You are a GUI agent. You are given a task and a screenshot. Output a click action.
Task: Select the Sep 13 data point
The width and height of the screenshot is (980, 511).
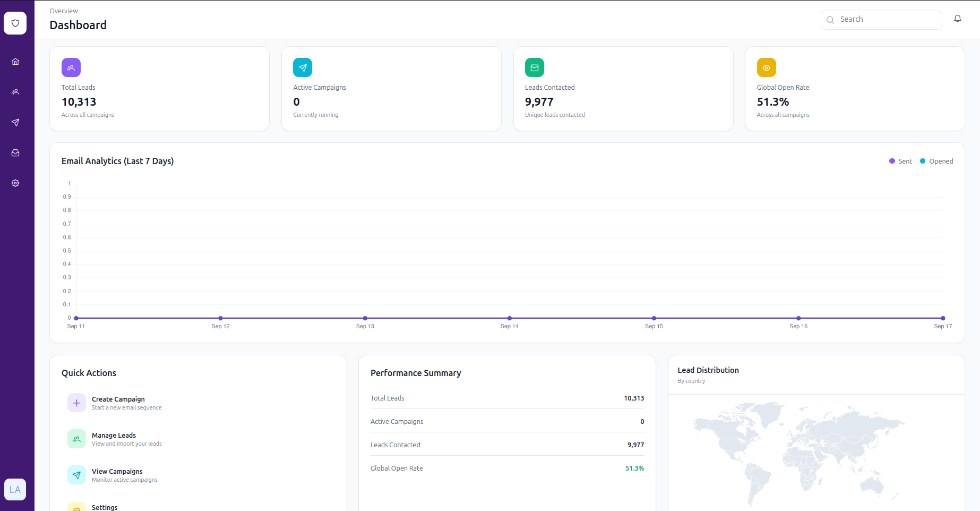point(365,318)
